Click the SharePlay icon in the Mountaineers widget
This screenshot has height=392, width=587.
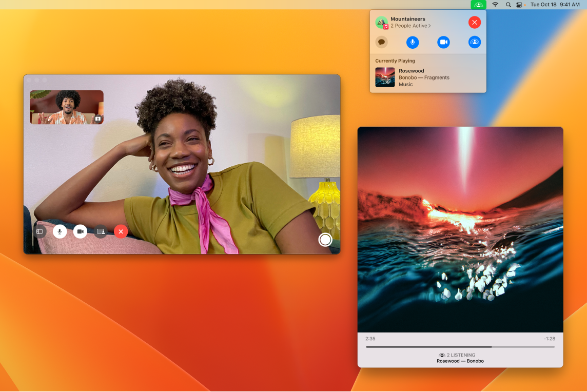[475, 42]
